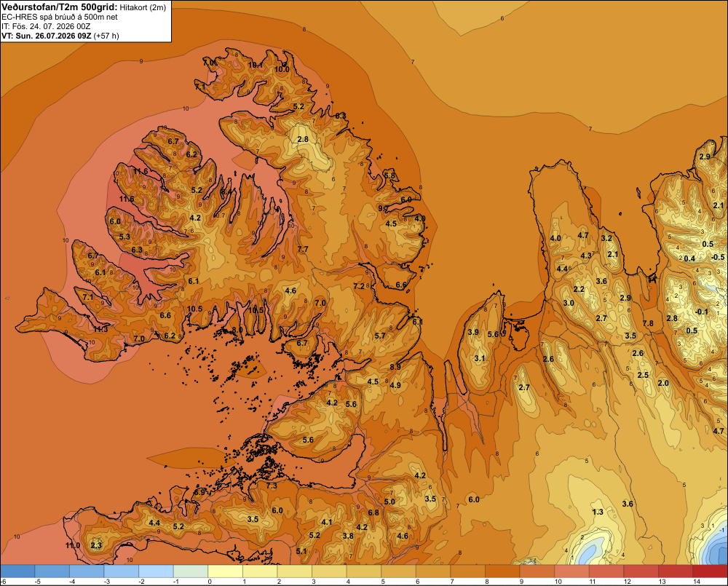Viewport: 728px width, 586px height.
Task: Pick the pale green legend swatch between -1 and 0
Action: click(x=191, y=571)
